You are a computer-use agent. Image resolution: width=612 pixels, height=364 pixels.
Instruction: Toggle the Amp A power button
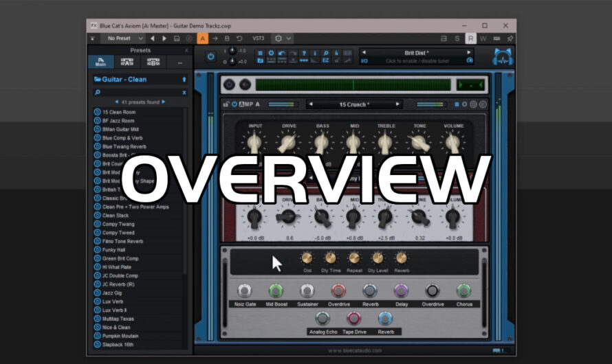[x=234, y=104]
